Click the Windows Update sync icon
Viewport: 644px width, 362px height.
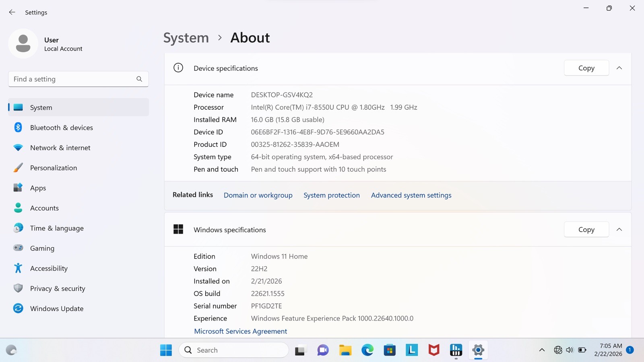[x=18, y=309]
